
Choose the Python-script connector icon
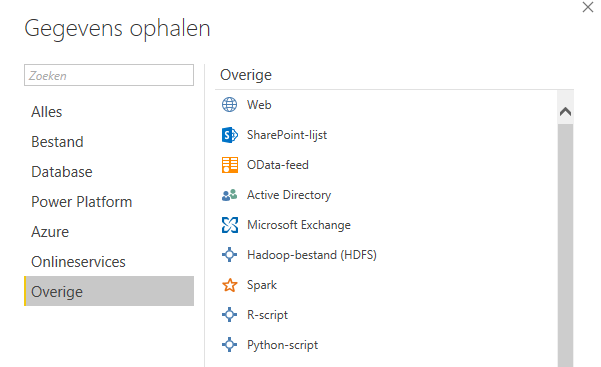(x=229, y=345)
